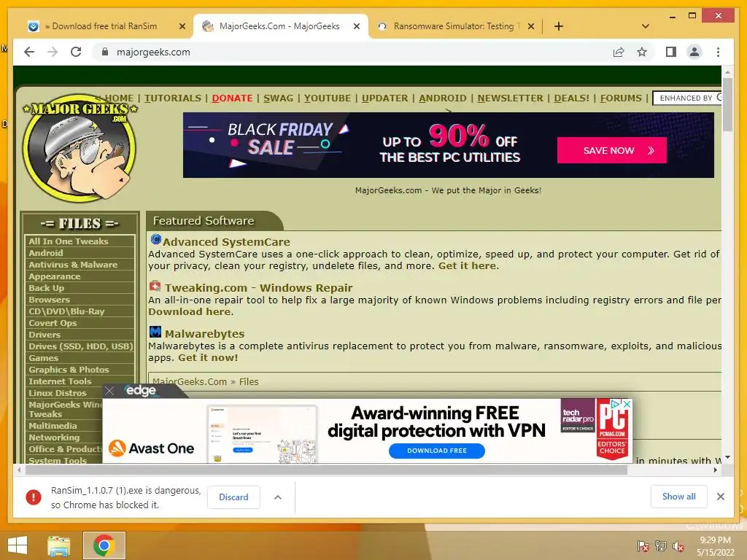Screen dimensions: 747x560
Task: Close the edge overlay ad
Action: [109, 391]
